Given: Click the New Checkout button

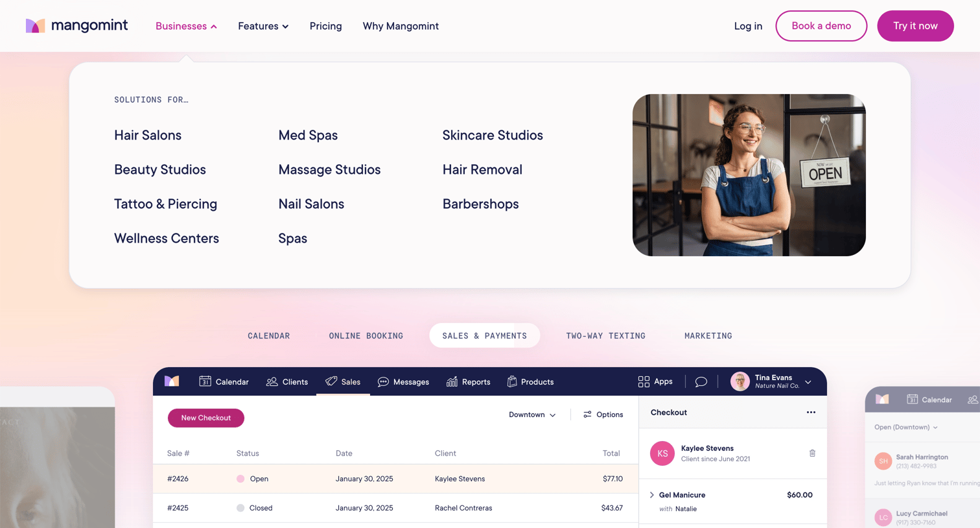Looking at the screenshot, I should tap(206, 418).
